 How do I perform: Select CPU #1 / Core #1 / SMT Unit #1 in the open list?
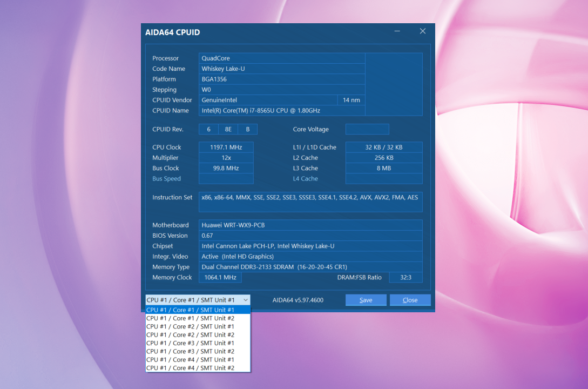(198, 310)
